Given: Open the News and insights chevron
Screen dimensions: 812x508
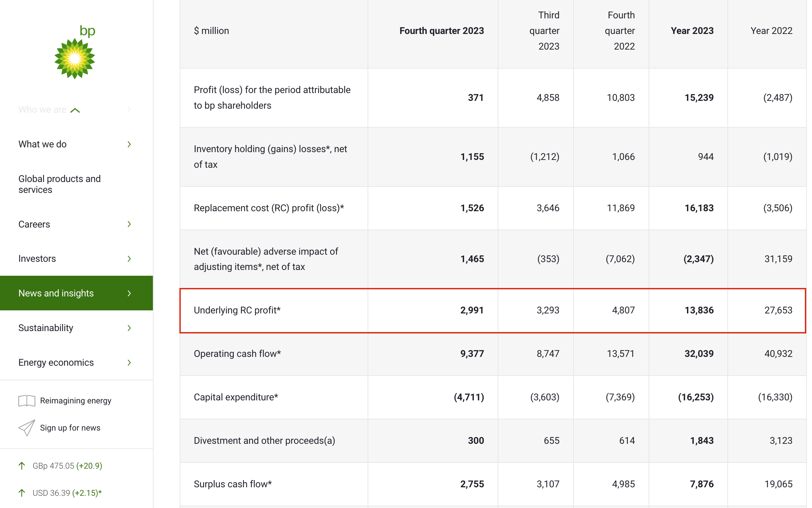Looking at the screenshot, I should point(129,293).
